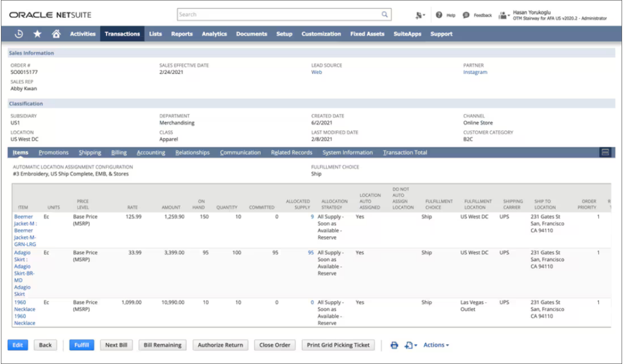623x364 pixels.
Task: Open the Analytics menu
Action: point(214,34)
